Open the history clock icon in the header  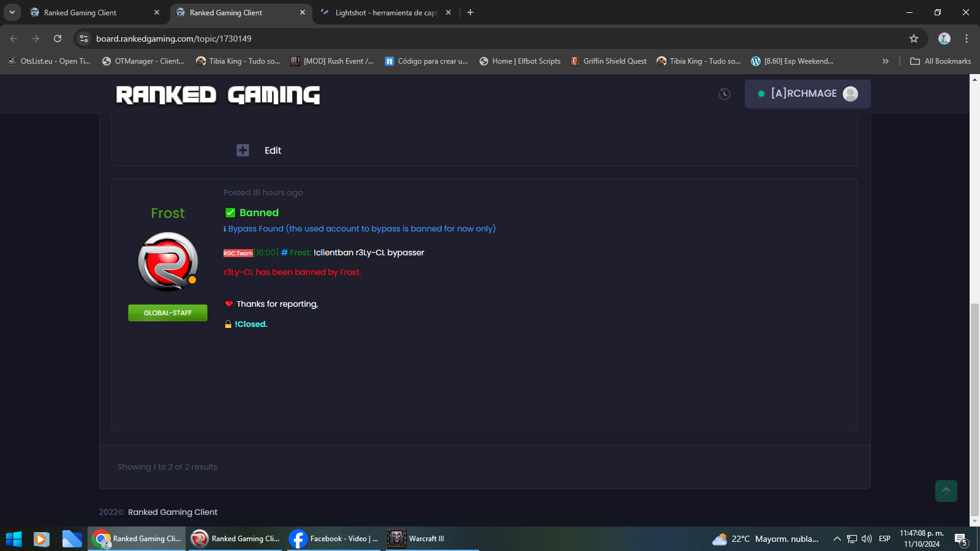[725, 94]
